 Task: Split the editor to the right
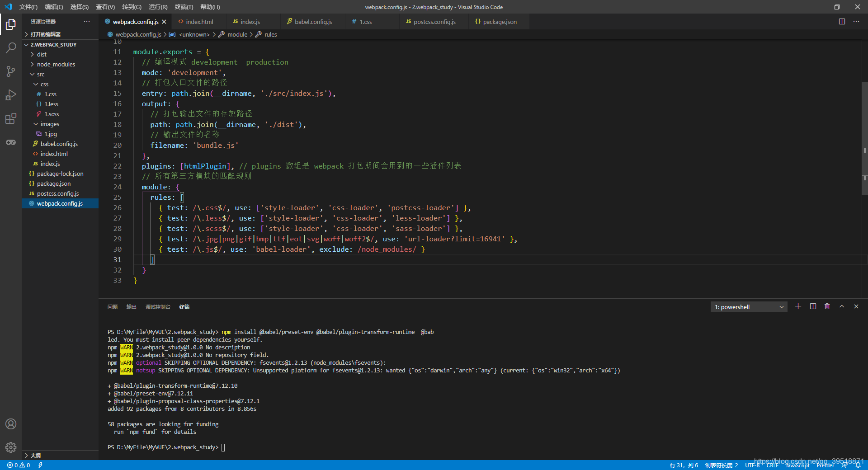842,22
